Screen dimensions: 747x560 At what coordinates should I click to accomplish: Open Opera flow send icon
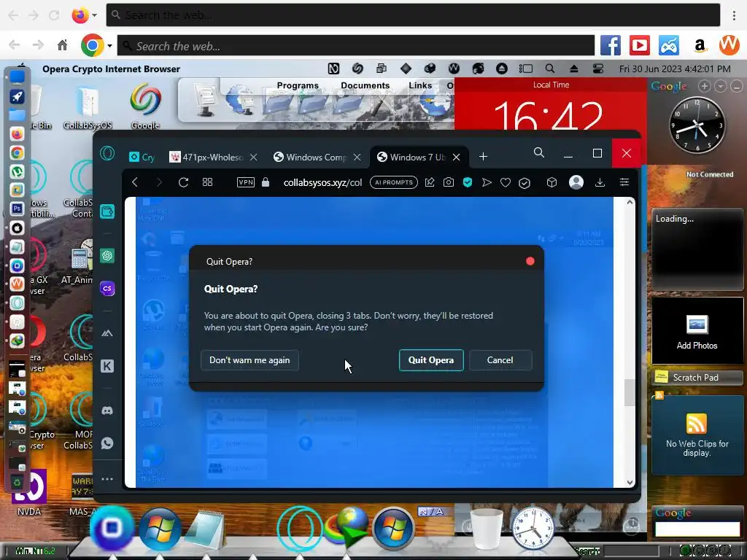tap(487, 182)
